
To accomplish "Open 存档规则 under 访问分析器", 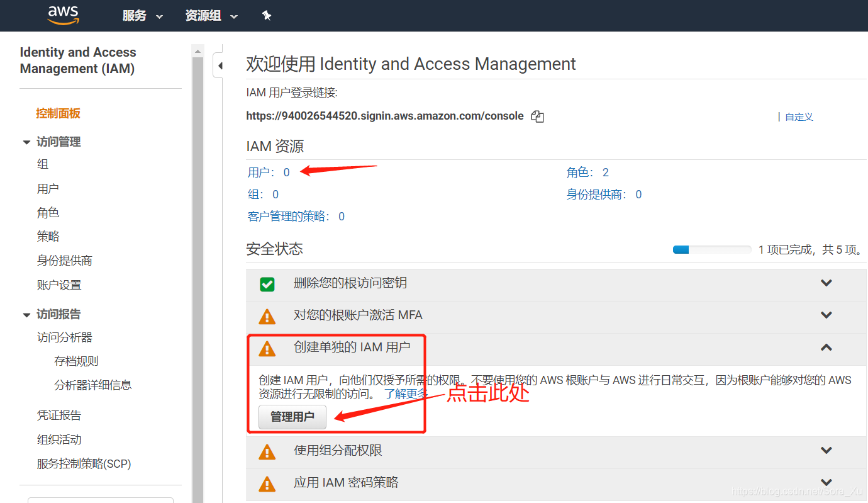I will (76, 361).
